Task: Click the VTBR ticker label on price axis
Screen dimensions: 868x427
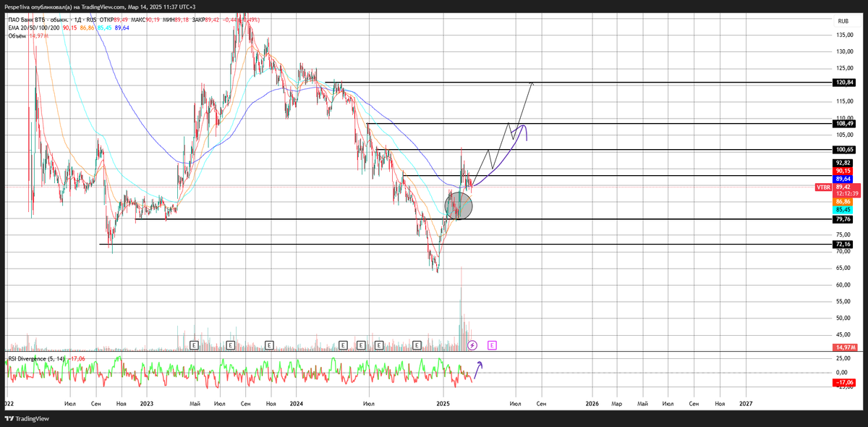Action: pyautogui.click(x=823, y=187)
